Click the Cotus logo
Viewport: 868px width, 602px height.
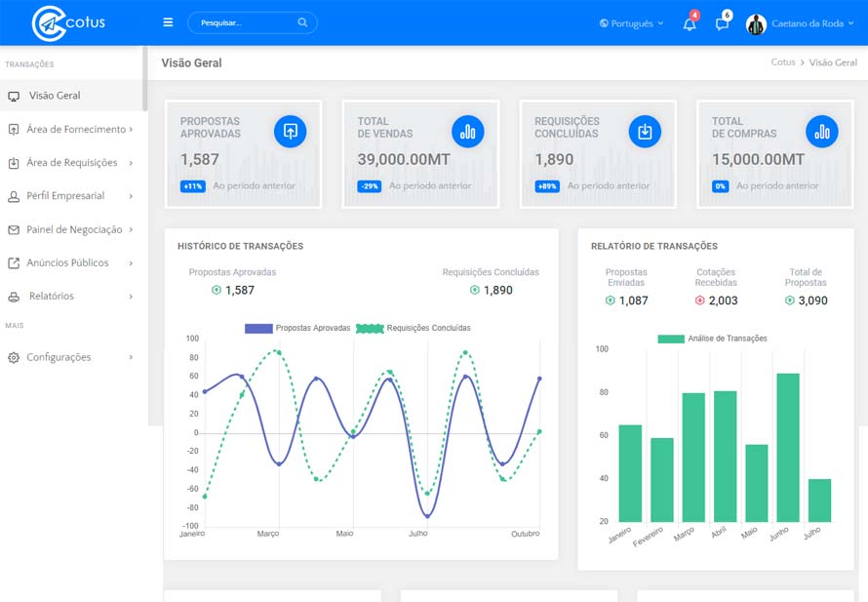(68, 23)
